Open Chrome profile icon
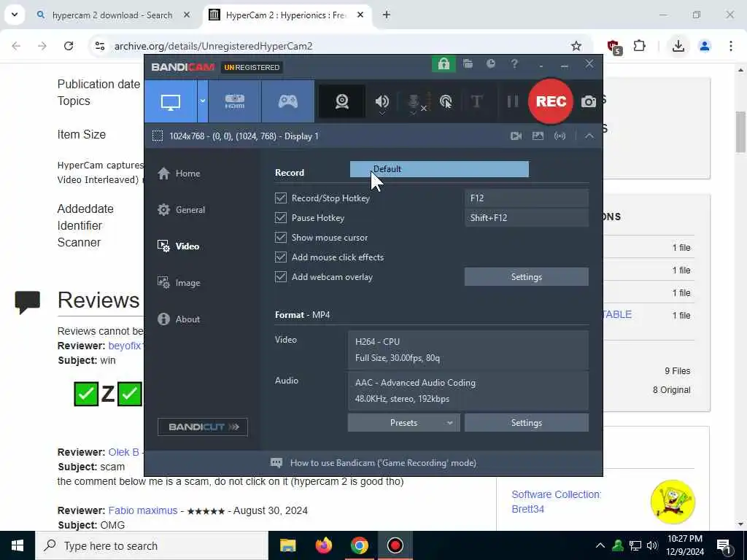This screenshot has width=747, height=560. pos(704,46)
